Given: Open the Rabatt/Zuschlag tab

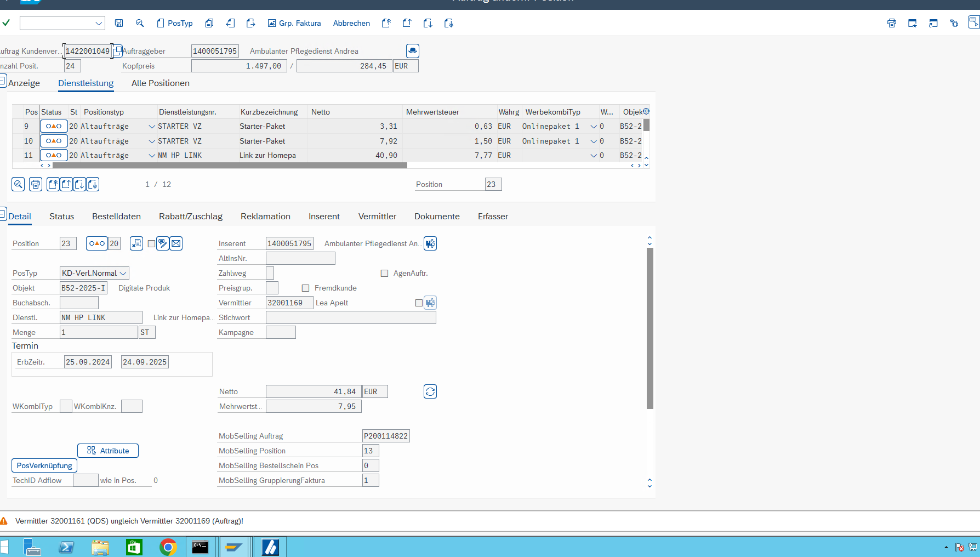Looking at the screenshot, I should 191,216.
